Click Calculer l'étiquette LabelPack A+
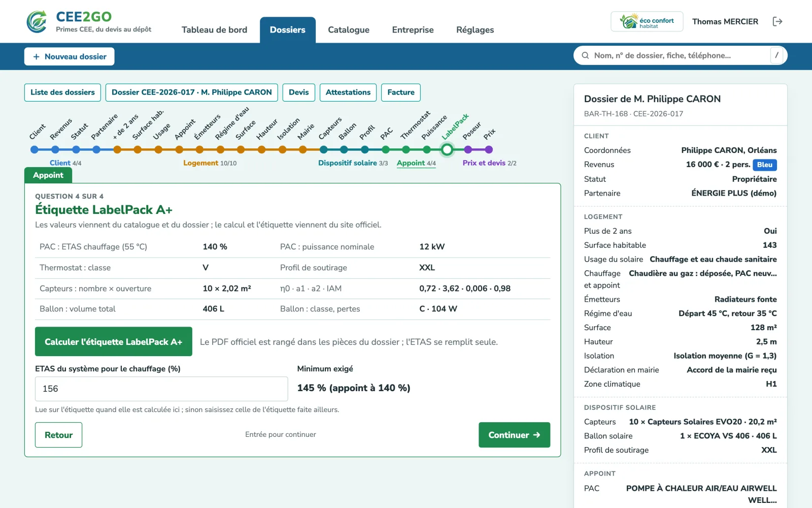 point(114,341)
